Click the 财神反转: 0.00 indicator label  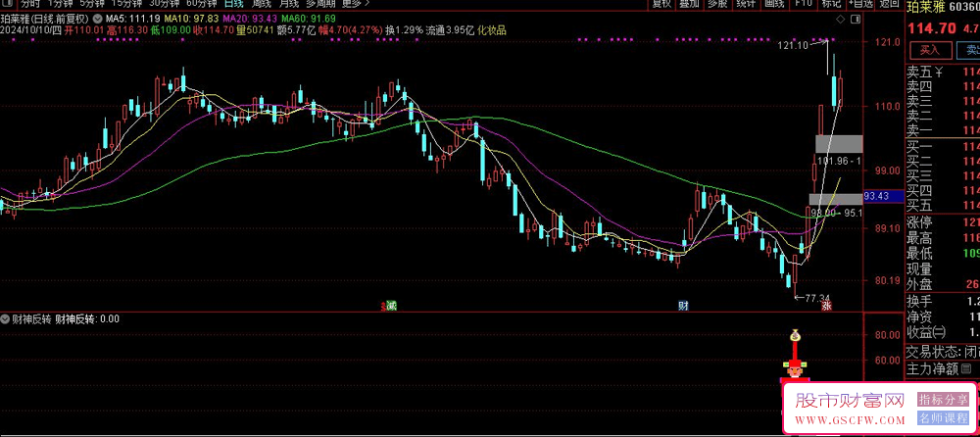click(87, 318)
